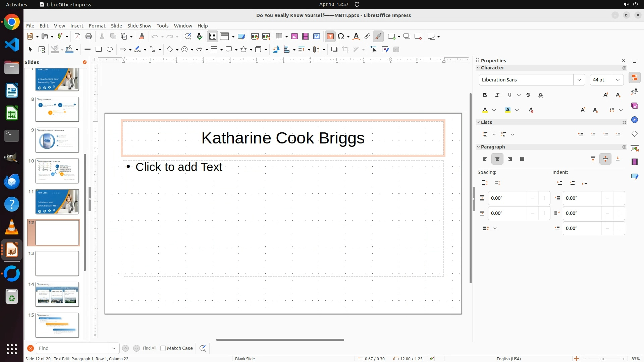Click the Strikethrough character icon

[528, 95]
